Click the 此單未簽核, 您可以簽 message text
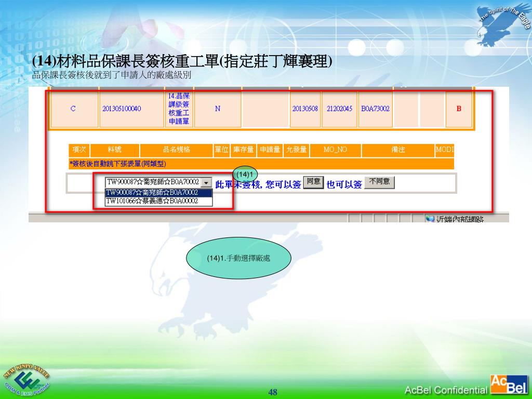The height and width of the screenshot is (399, 532). pos(258,184)
